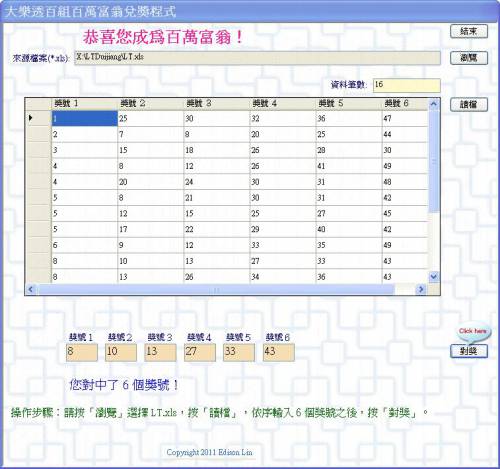
Task: Click the 結束 (End) button
Action: tap(469, 32)
